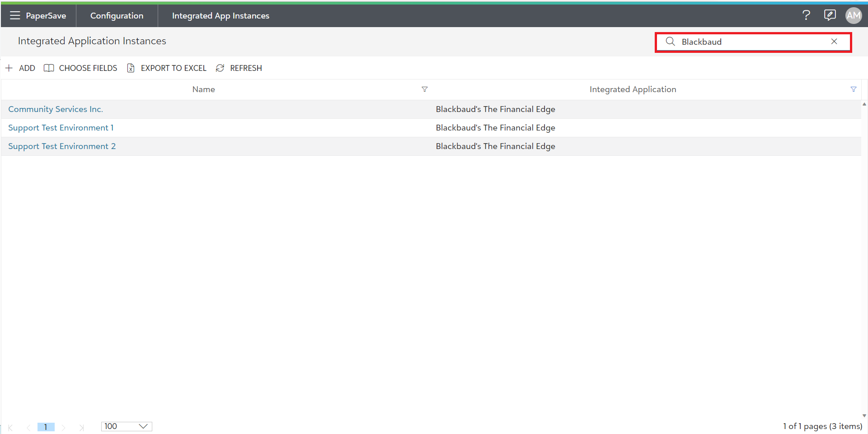Viewport: 868px width, 434px height.
Task: Refresh the instances list
Action: 239,68
